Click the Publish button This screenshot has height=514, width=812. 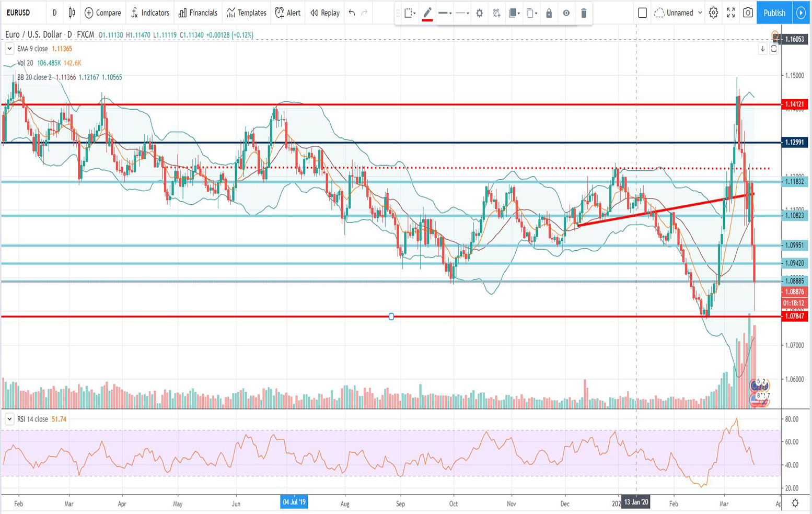pyautogui.click(x=774, y=13)
